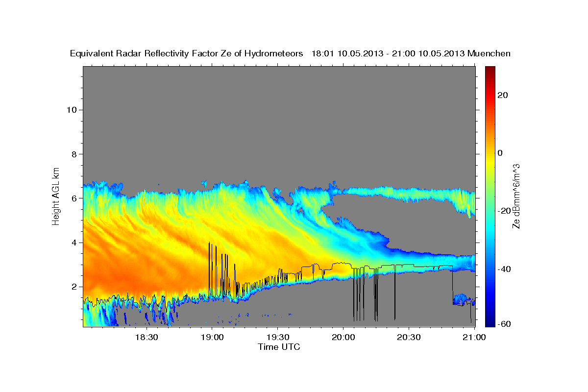
Task: Pick the dark blue bottom of the colorbar
Action: tap(490, 322)
